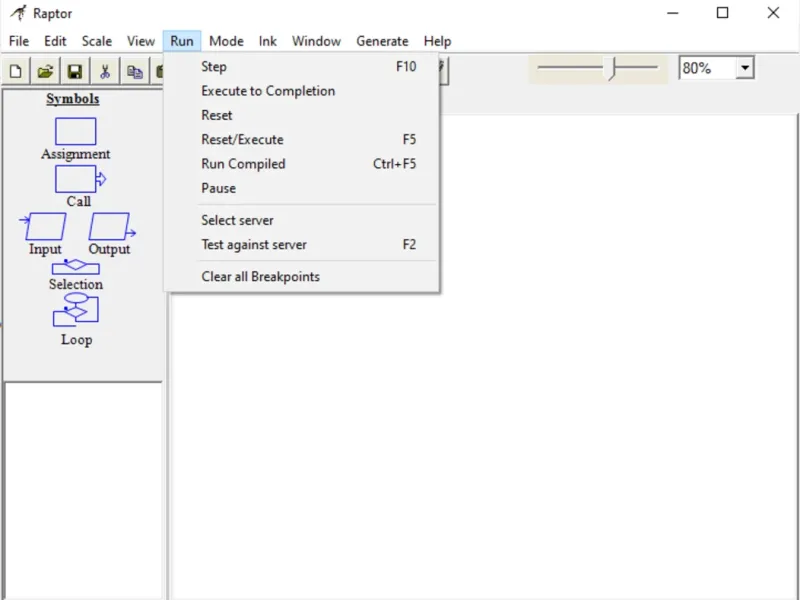Click the 80% zoom value field

(x=707, y=68)
